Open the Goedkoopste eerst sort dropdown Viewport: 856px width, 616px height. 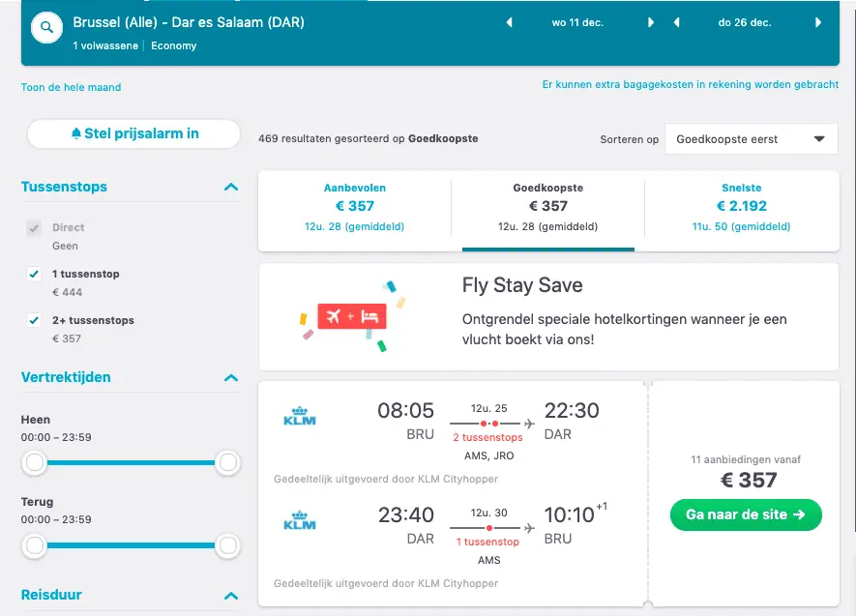coord(752,139)
